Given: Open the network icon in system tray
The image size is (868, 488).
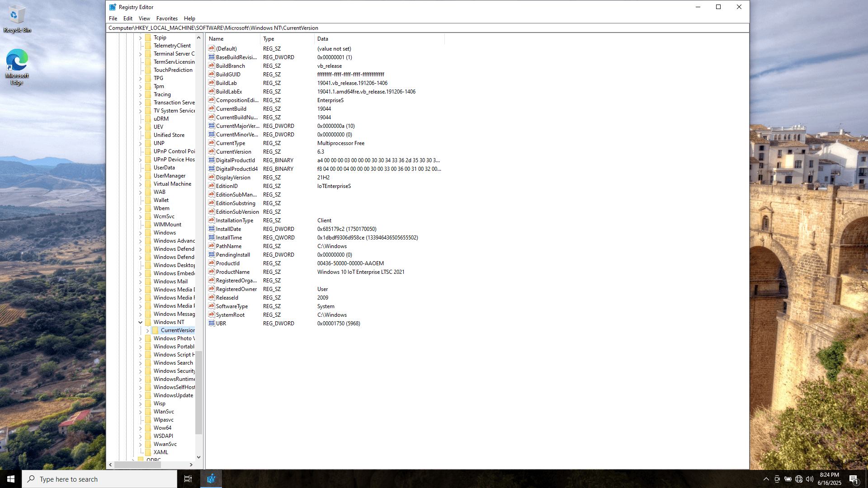Looking at the screenshot, I should [799, 479].
